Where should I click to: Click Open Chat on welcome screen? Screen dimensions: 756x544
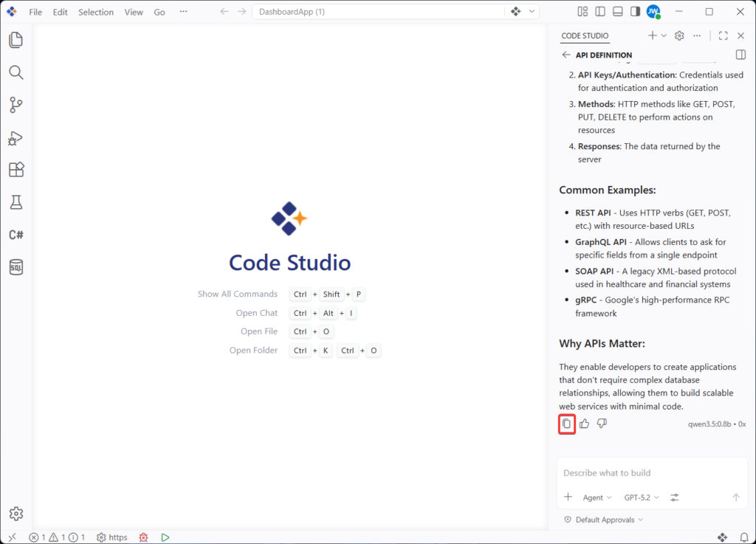coord(256,313)
